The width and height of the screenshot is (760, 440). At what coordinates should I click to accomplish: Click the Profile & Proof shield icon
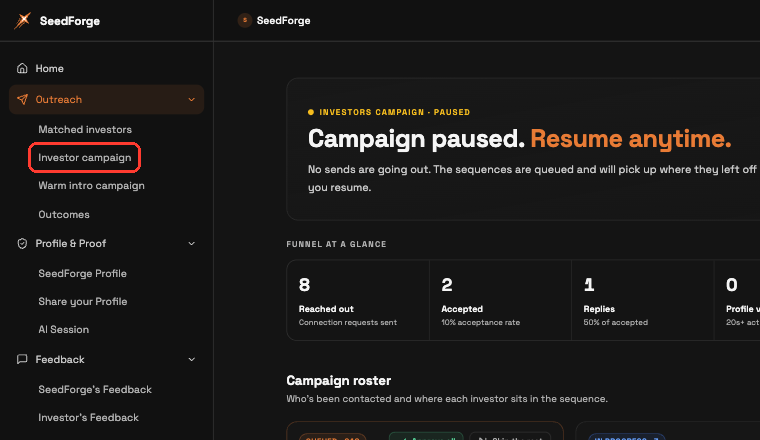(22, 243)
